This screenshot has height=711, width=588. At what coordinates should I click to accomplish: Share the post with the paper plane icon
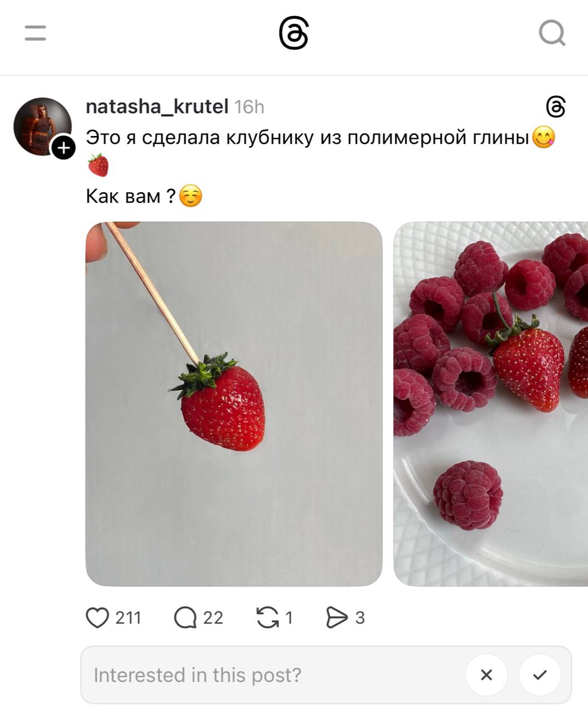(x=337, y=617)
